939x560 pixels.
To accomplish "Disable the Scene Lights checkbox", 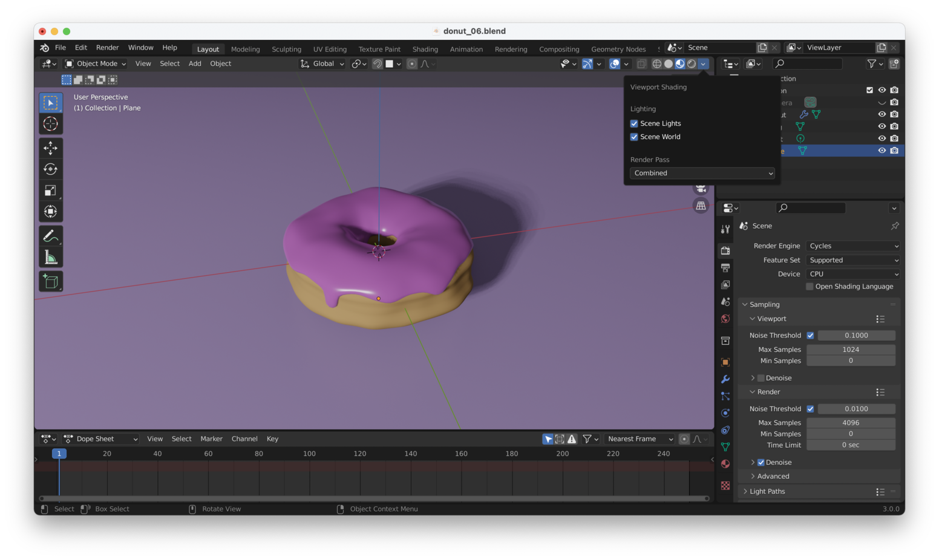I will pos(634,123).
